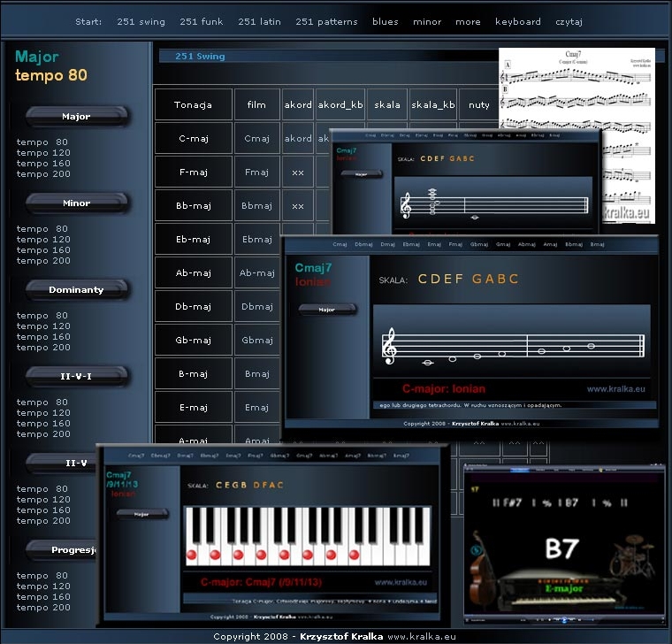Image resolution: width=672 pixels, height=644 pixels.
Task: Open the 251 swing link in top navigation
Action: 141,21
